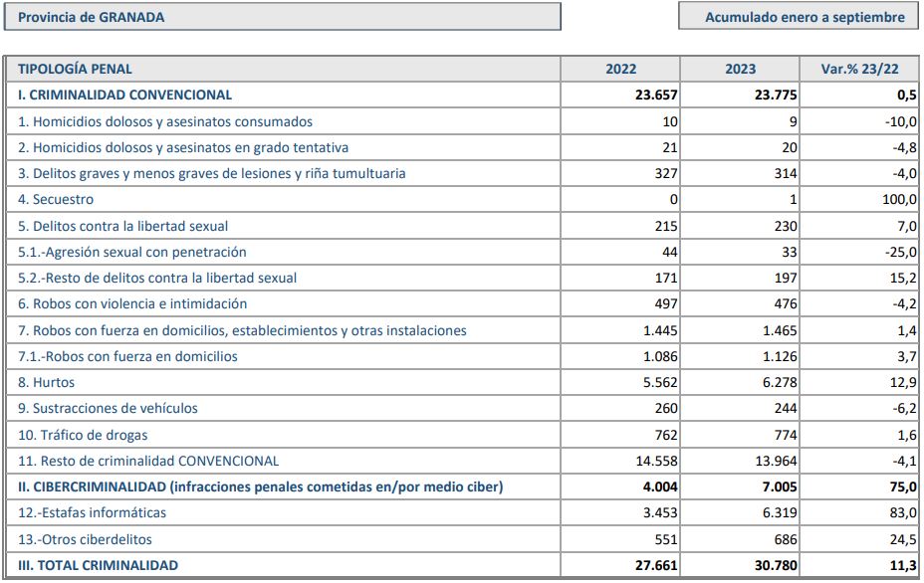Viewport: 924px width, 583px height.
Task: Click '2. Homicidios dolosos y asesinatos en grado tentativa'
Action: (182, 147)
